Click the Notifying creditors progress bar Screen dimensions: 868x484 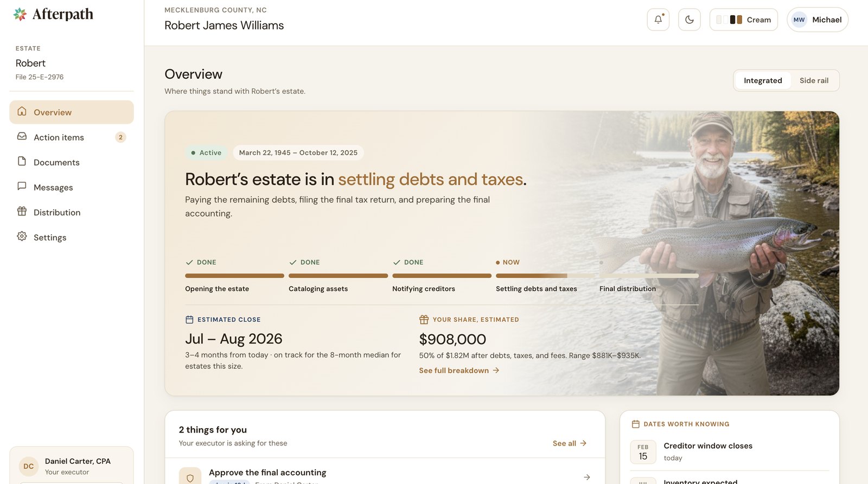[442, 276]
